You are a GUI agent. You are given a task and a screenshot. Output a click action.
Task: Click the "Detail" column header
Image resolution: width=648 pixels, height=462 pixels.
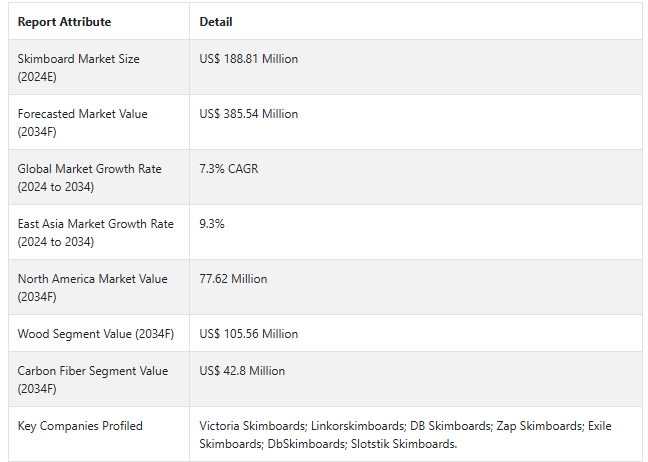tap(216, 22)
